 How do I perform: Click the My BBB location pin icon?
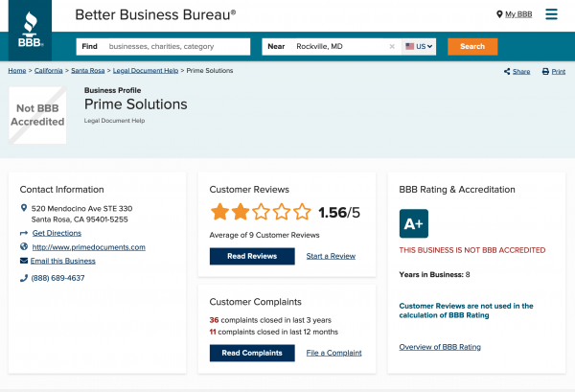point(499,14)
